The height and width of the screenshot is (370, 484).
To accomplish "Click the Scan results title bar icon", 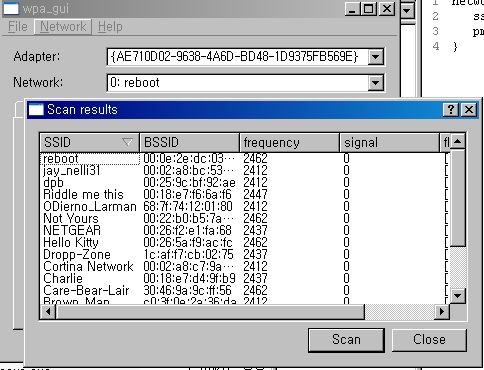I will click(36, 109).
